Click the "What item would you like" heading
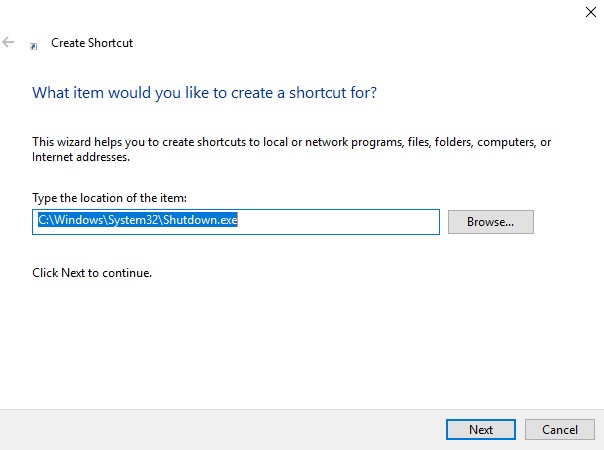 click(x=204, y=92)
